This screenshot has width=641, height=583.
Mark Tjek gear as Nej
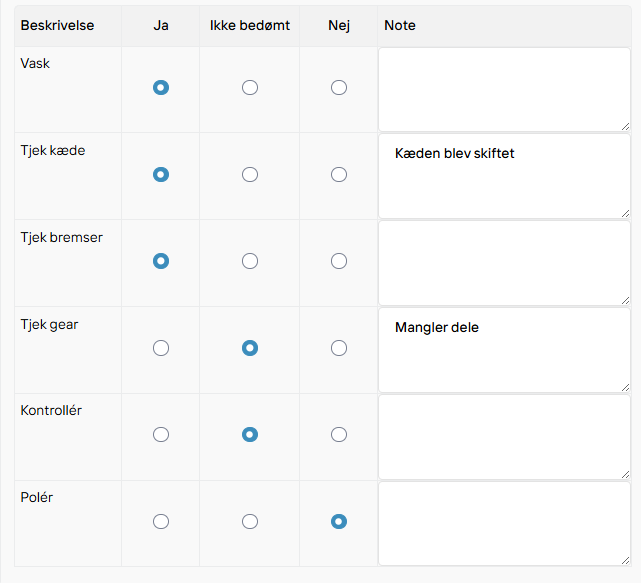click(339, 348)
